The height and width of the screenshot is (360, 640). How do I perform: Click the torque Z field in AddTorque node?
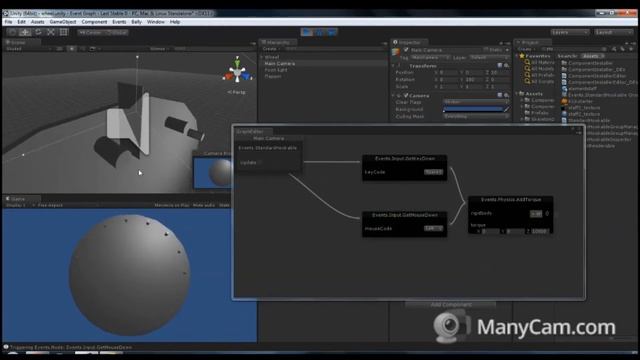540,231
